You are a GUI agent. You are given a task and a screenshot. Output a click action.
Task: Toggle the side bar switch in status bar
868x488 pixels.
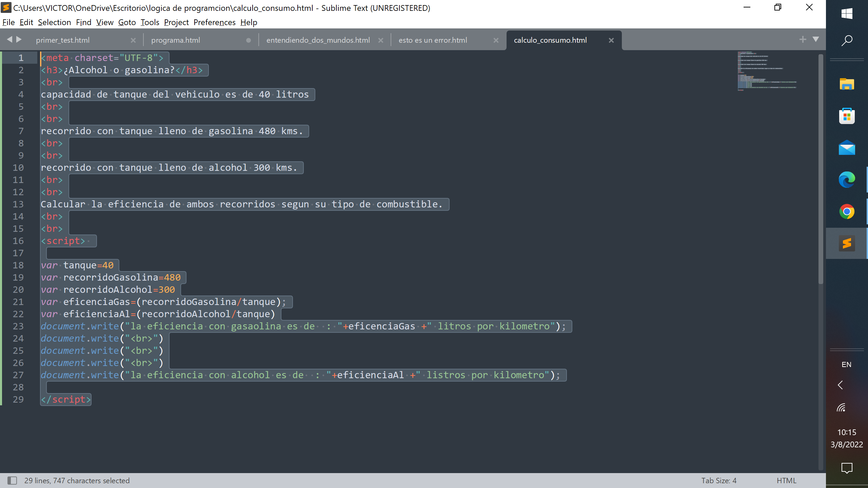tap(12, 481)
